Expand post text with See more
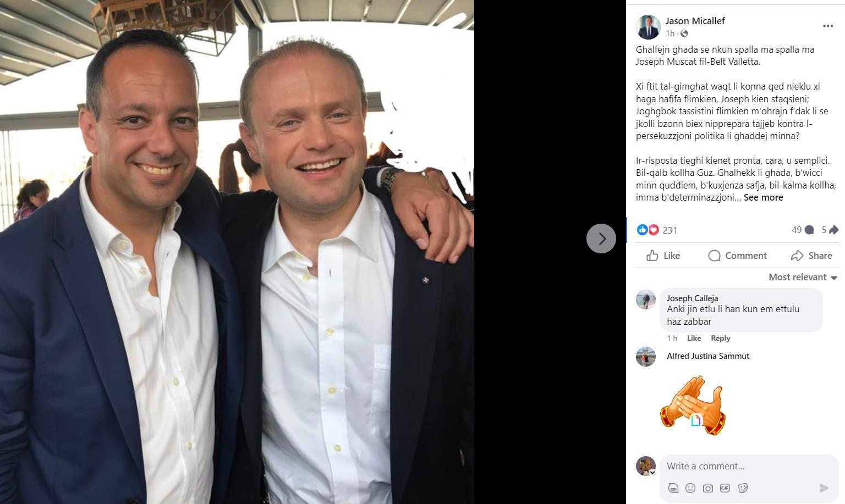The image size is (845, 504). 763,197
